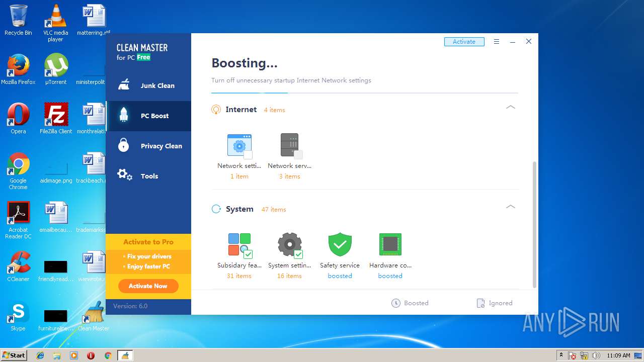Toggle Network settings checkbox

(x=248, y=155)
